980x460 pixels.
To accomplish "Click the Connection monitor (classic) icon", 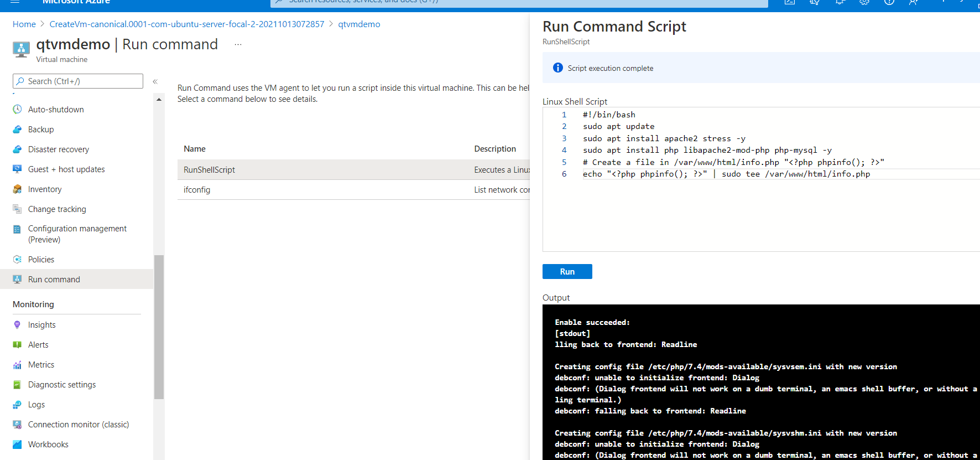I will (x=17, y=424).
